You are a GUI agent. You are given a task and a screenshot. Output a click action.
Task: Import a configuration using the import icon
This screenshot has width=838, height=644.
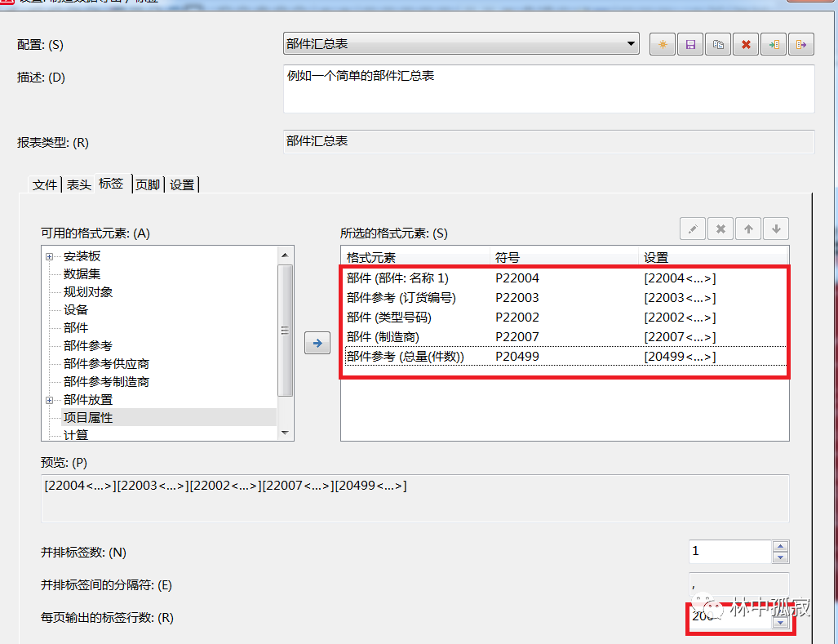pyautogui.click(x=773, y=44)
